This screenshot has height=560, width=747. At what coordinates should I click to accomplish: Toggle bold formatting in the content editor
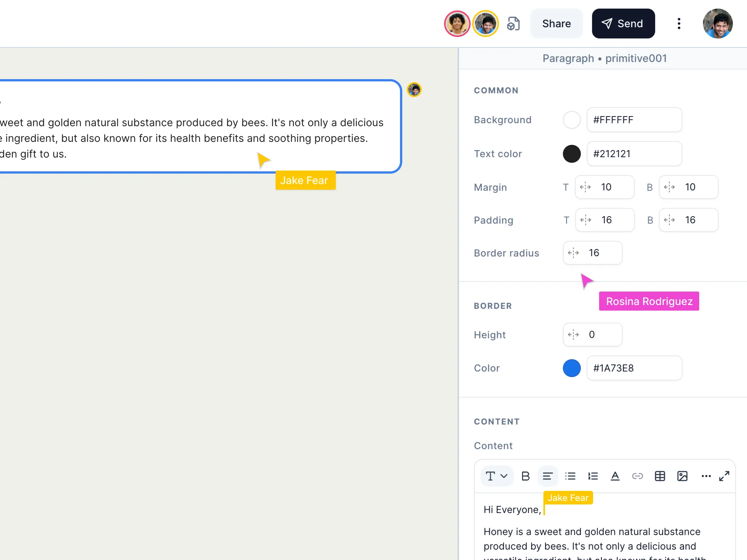[526, 476]
